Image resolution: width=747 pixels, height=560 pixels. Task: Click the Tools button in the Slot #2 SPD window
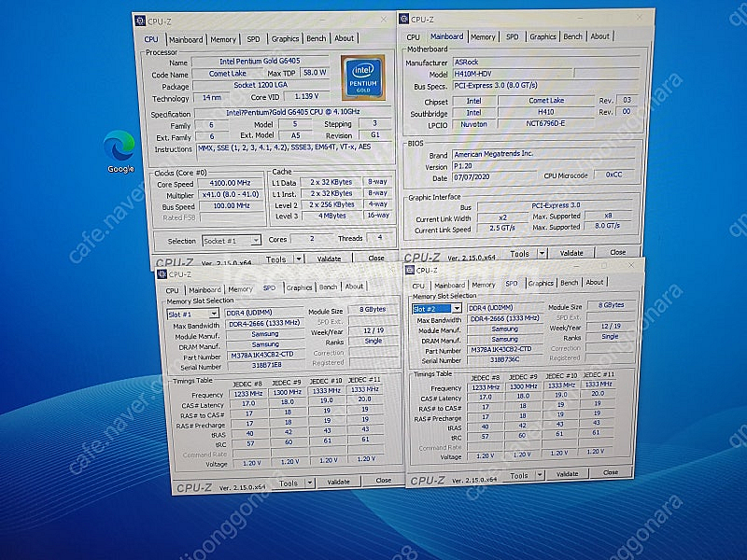(x=519, y=475)
